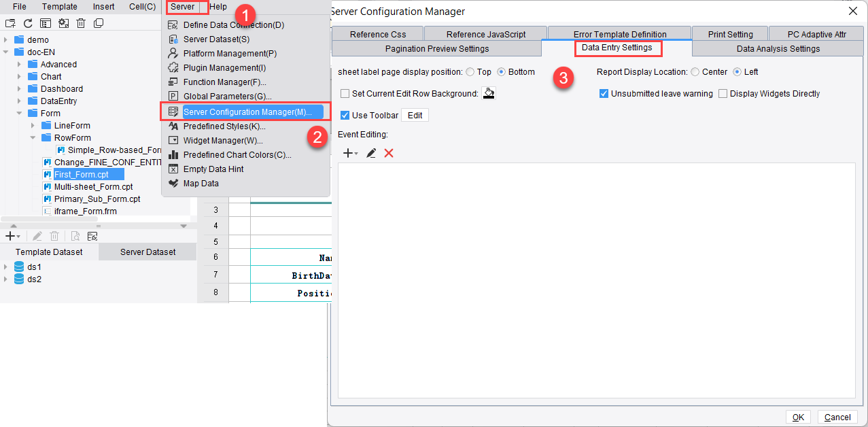Click the edit event pencil icon
The height and width of the screenshot is (427, 868).
tap(371, 154)
